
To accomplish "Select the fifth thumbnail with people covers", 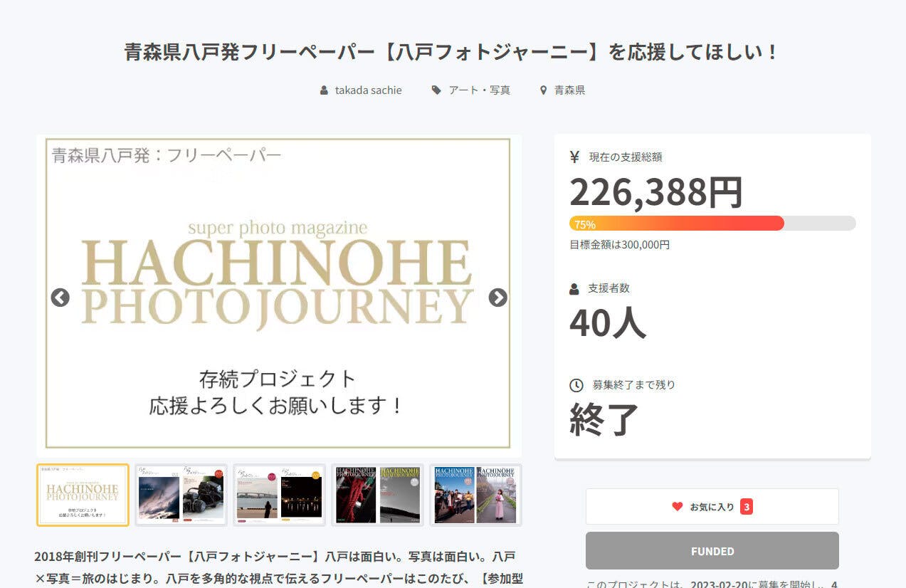I will (x=475, y=495).
